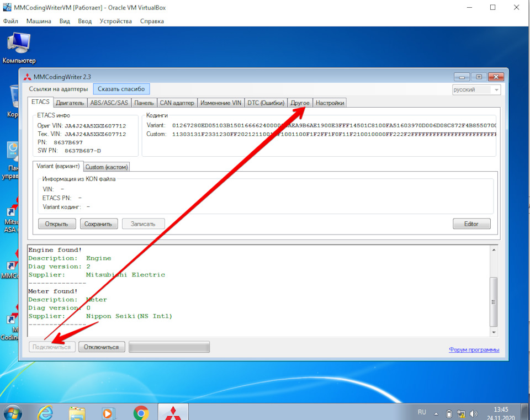
Task: Click the Подключиться button
Action: tap(52, 347)
